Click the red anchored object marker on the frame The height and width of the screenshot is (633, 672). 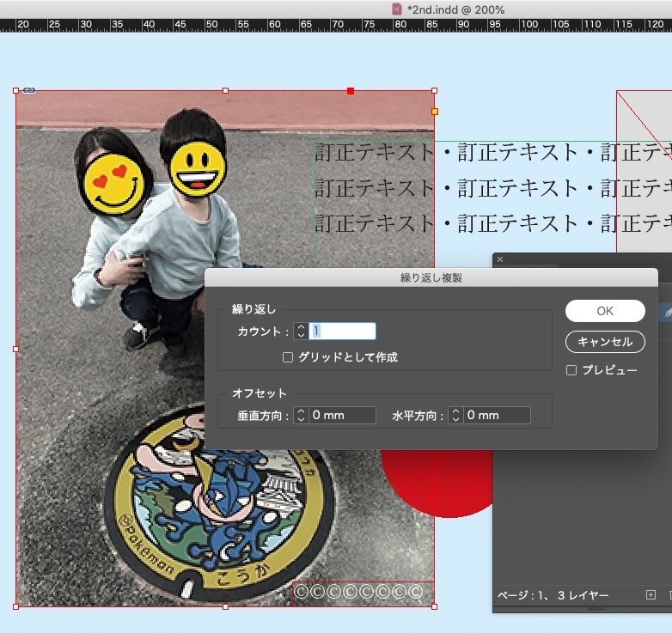(351, 91)
